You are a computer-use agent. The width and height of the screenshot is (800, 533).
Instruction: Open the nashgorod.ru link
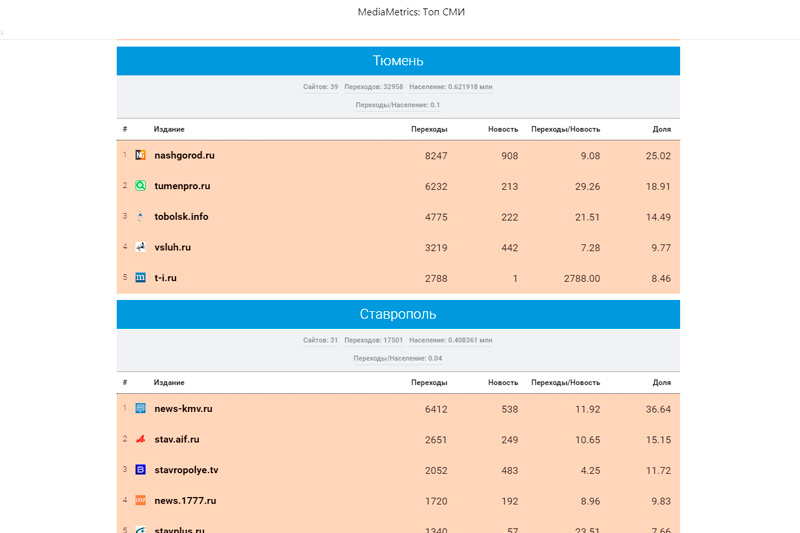[184, 156]
